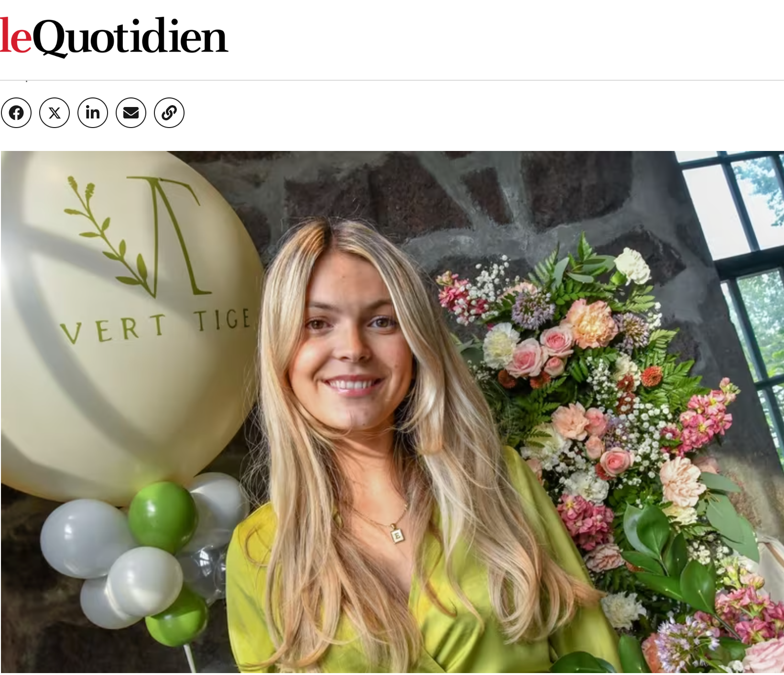Click the red "le" part of the logo
The width and height of the screenshot is (784, 675).
pos(15,36)
